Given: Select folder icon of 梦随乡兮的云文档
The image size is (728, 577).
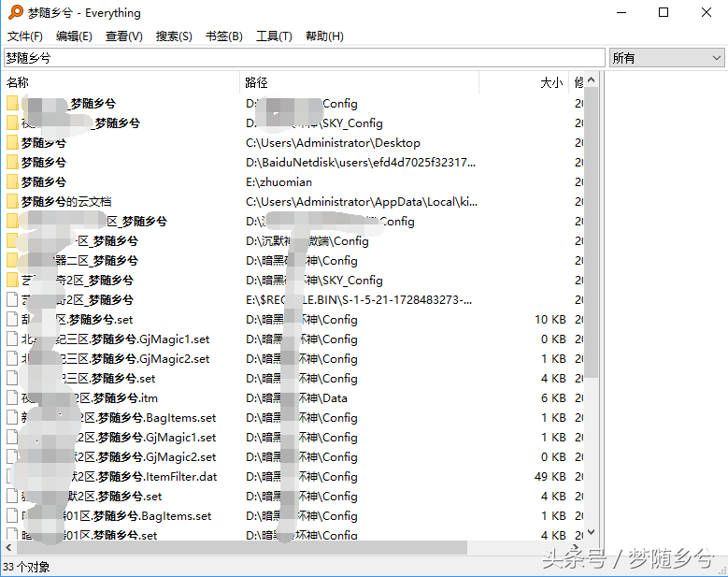Looking at the screenshot, I should coord(12,201).
